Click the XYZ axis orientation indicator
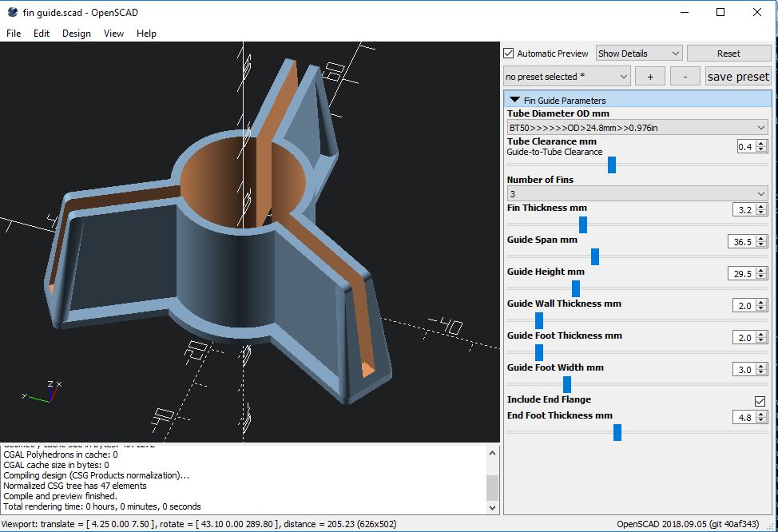The width and height of the screenshot is (778, 532). point(41,391)
